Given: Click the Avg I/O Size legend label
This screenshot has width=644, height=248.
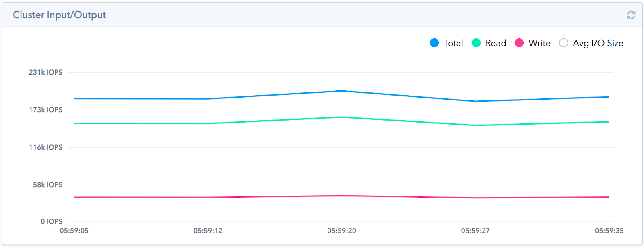Looking at the screenshot, I should click(598, 43).
